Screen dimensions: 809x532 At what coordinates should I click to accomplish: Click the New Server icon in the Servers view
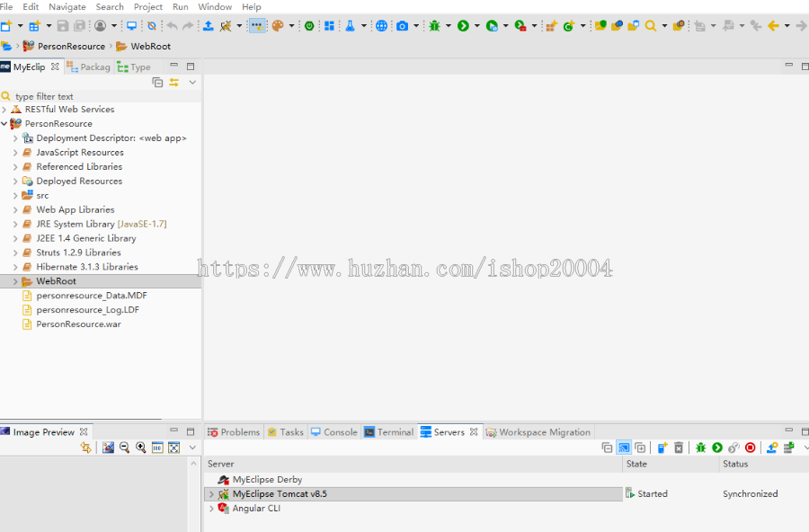[662, 448]
